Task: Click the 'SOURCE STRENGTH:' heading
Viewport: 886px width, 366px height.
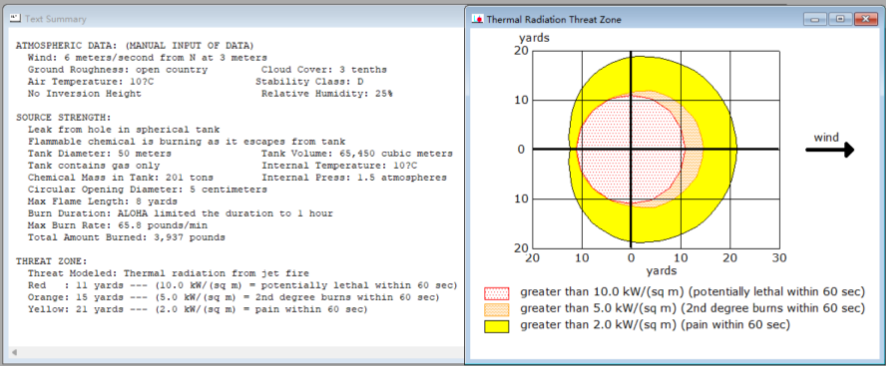Action: (63, 117)
